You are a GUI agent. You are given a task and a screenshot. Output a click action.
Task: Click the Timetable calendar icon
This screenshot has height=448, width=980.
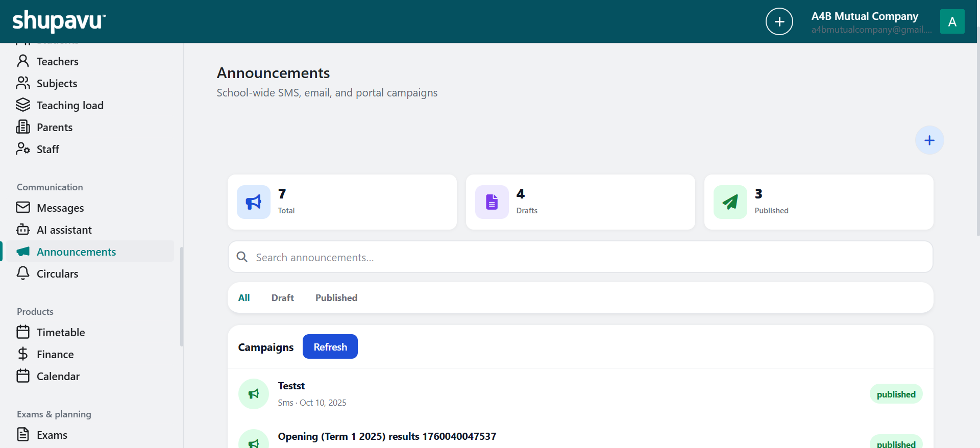(23, 332)
